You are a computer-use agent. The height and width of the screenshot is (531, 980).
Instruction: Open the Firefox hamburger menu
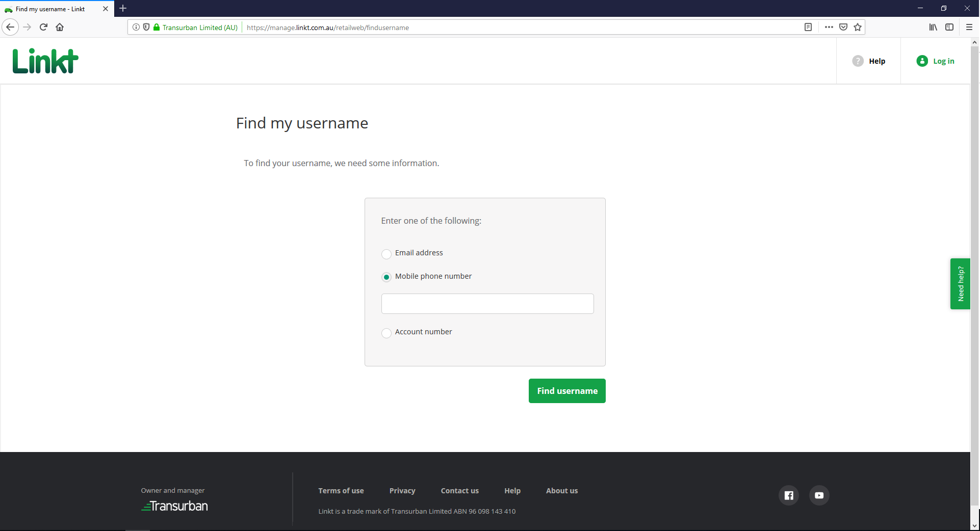(970, 27)
